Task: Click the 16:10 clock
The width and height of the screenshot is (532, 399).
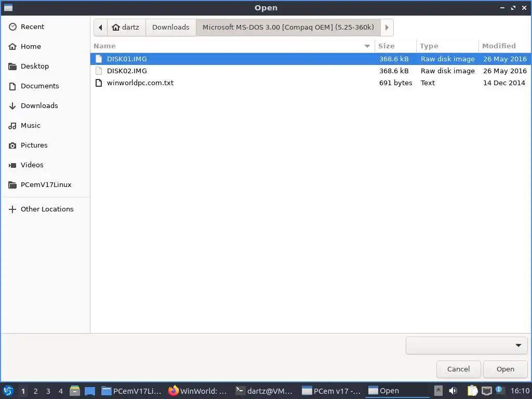Action: tap(520, 391)
